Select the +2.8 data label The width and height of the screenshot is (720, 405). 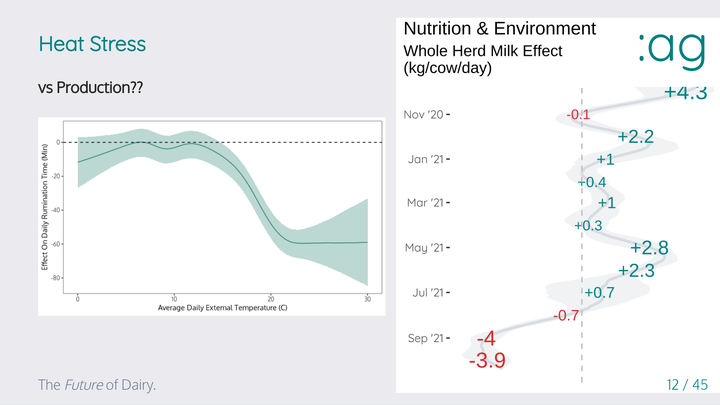[649, 247]
